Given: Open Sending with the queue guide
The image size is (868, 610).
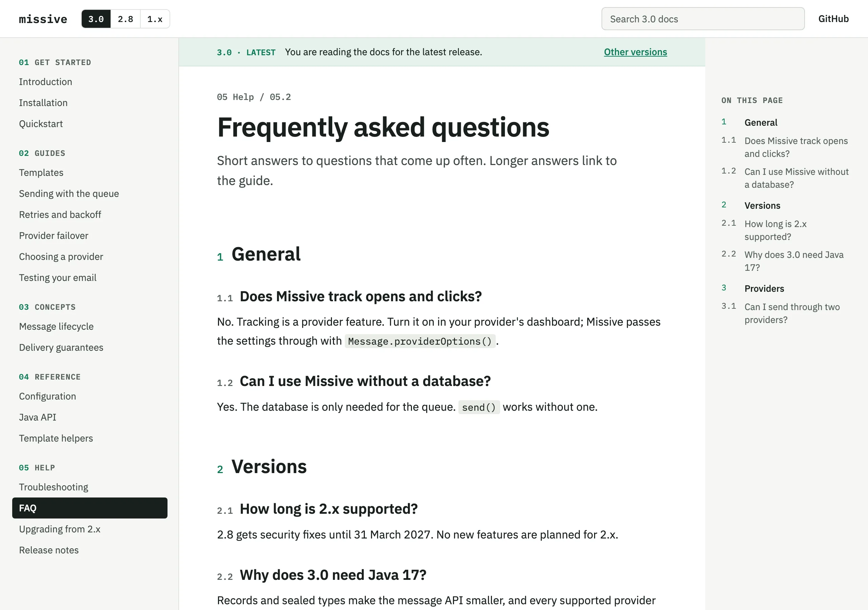Looking at the screenshot, I should click(x=69, y=194).
